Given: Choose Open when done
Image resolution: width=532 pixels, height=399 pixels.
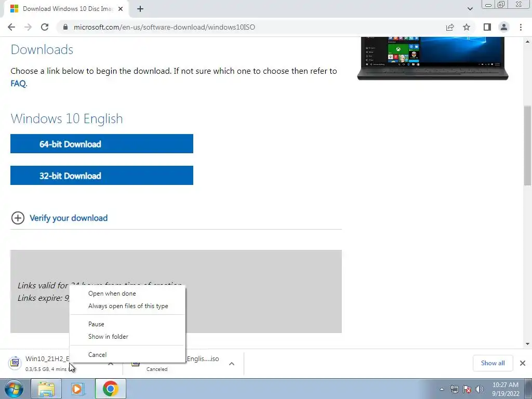Looking at the screenshot, I should 128,294.
